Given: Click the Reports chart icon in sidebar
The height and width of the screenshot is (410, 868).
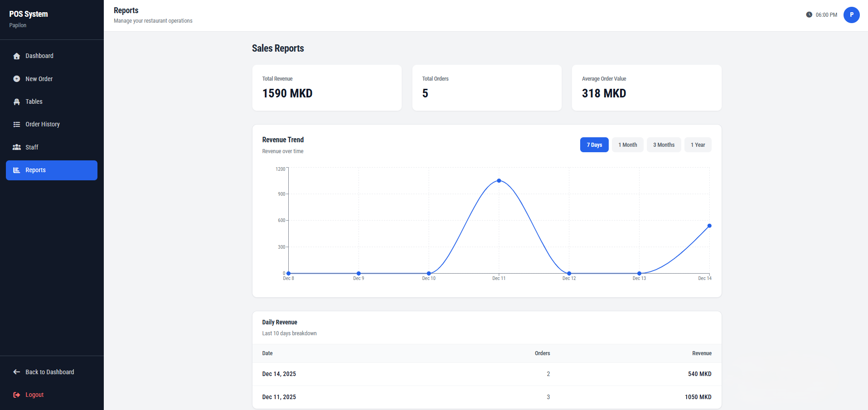Looking at the screenshot, I should click(x=17, y=170).
